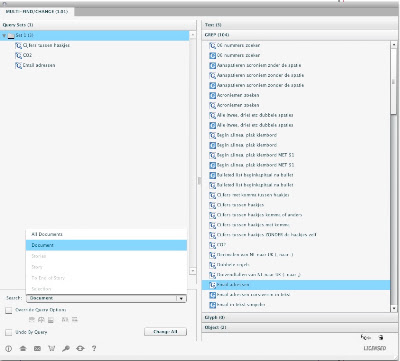Pick the greyed To End of Story option
Viewport: 400px width, 361px height.
coord(106,278)
